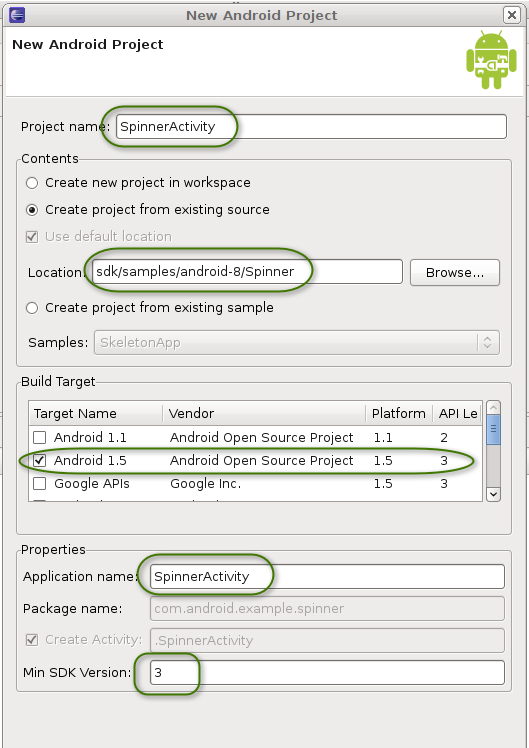Click the Eclipse icon in the title bar

pos(17,15)
